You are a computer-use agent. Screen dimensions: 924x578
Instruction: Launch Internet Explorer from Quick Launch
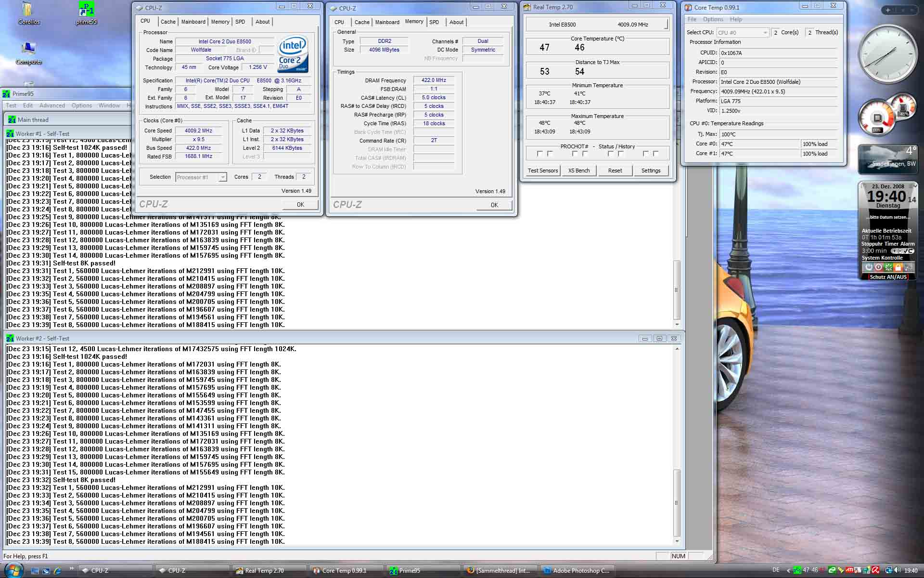click(x=57, y=570)
